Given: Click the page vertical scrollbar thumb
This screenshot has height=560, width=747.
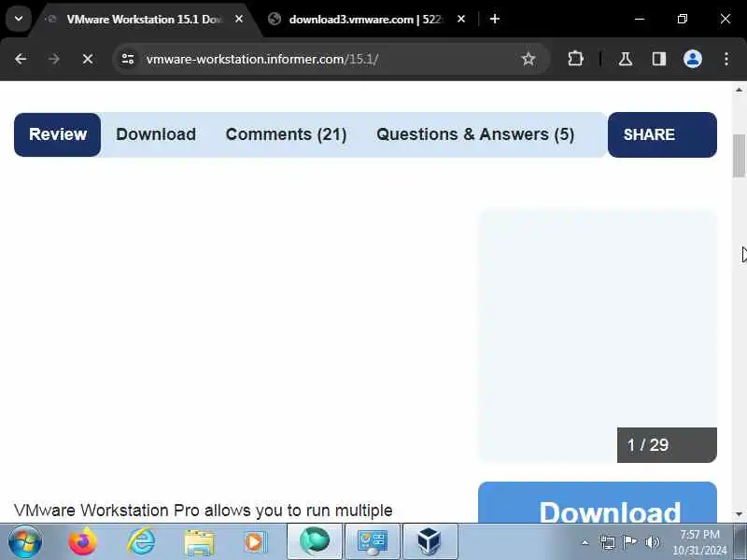Looking at the screenshot, I should point(739,156).
